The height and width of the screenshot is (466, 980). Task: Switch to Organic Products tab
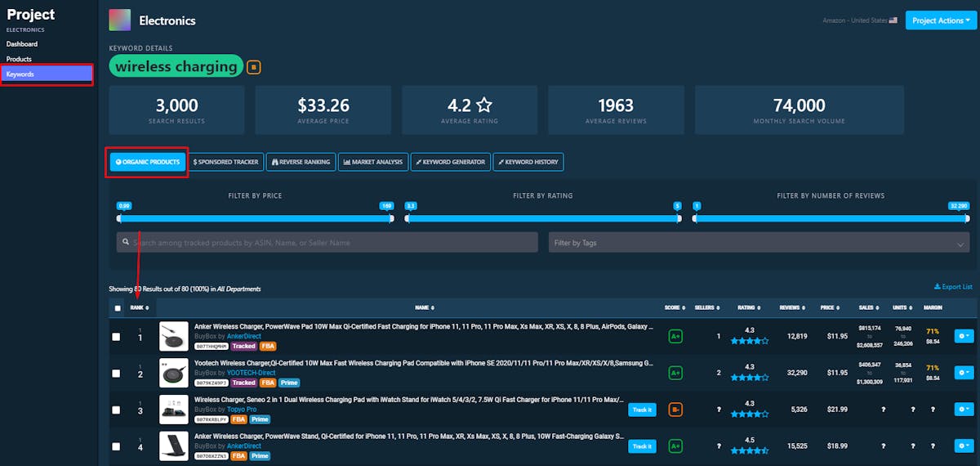pyautogui.click(x=147, y=162)
